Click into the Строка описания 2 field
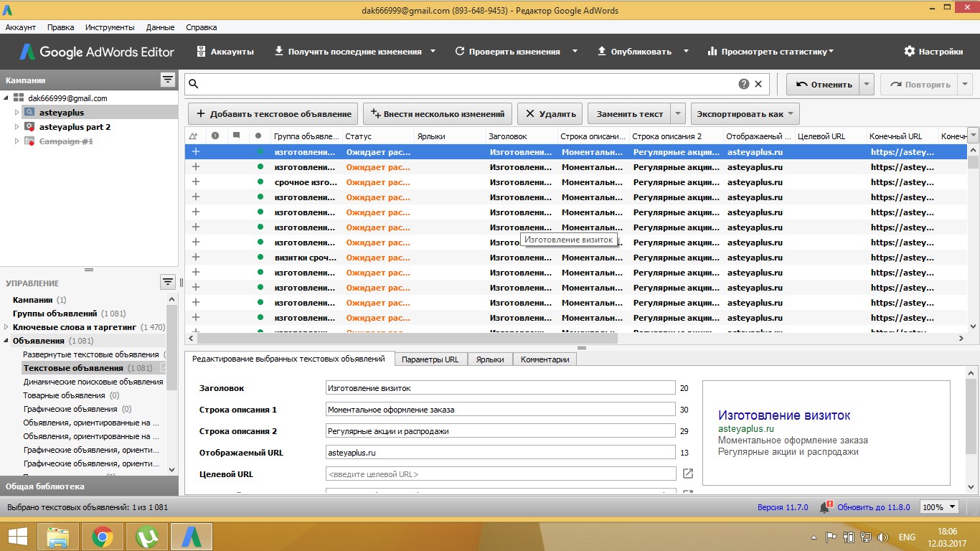 point(500,431)
